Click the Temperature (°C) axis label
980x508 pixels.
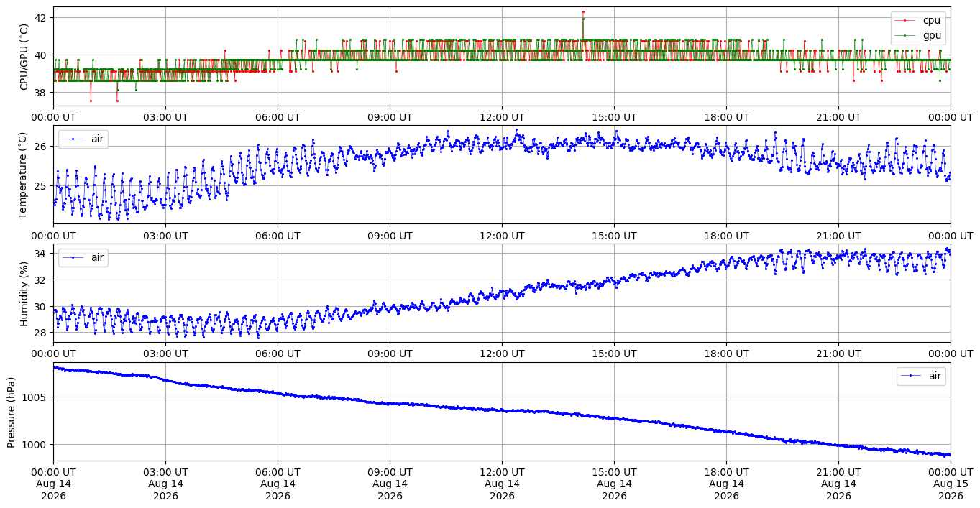coord(23,175)
